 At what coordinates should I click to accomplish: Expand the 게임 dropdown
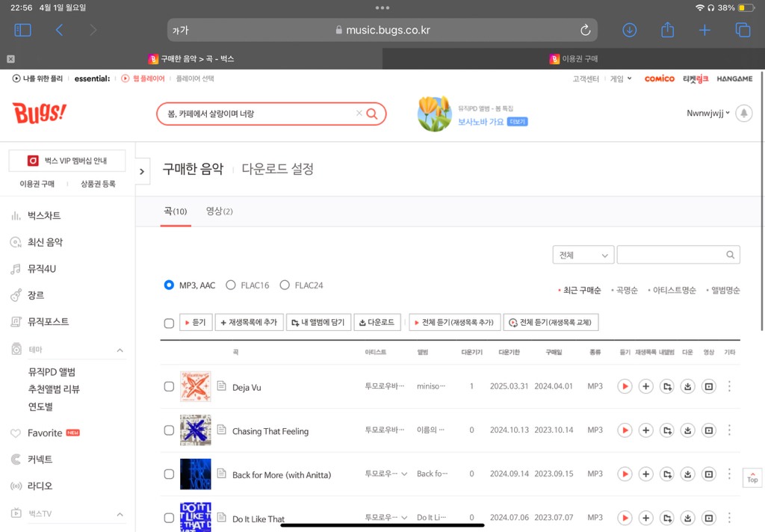tap(621, 78)
